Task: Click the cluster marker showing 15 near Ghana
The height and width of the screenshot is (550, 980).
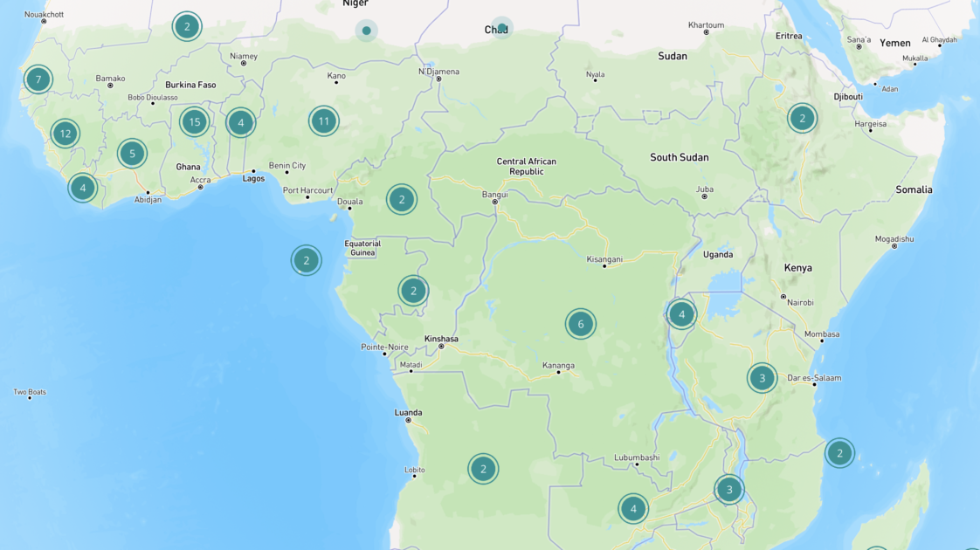Action: click(x=195, y=121)
